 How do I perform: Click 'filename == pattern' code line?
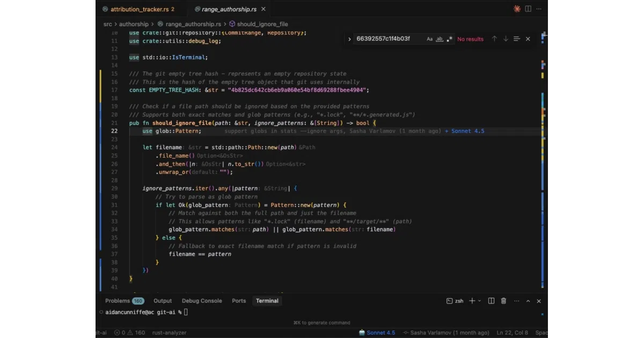click(200, 254)
